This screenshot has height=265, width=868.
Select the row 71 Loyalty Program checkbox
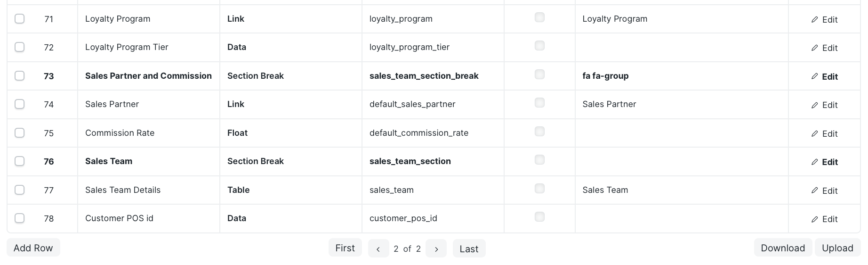pyautogui.click(x=19, y=18)
